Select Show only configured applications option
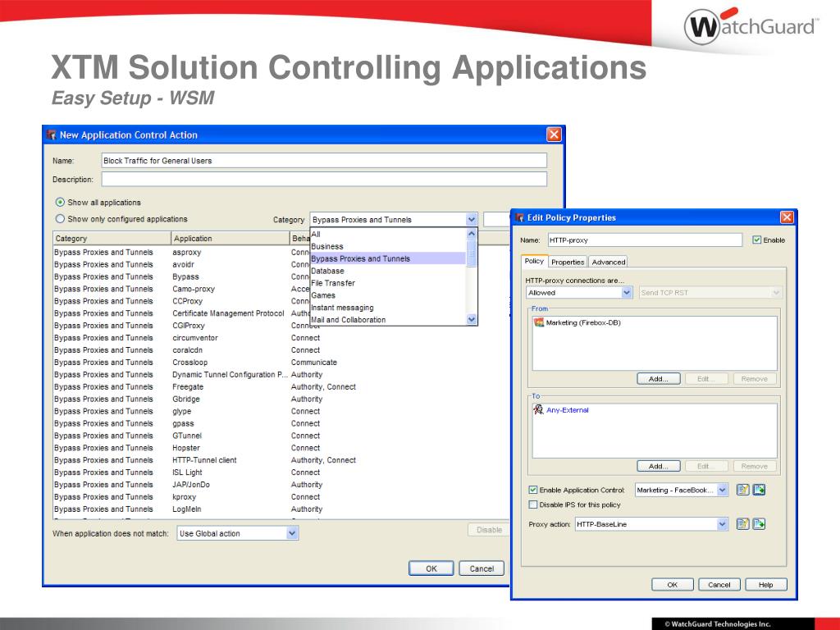Screen dimensions: 840x630 coord(60,218)
